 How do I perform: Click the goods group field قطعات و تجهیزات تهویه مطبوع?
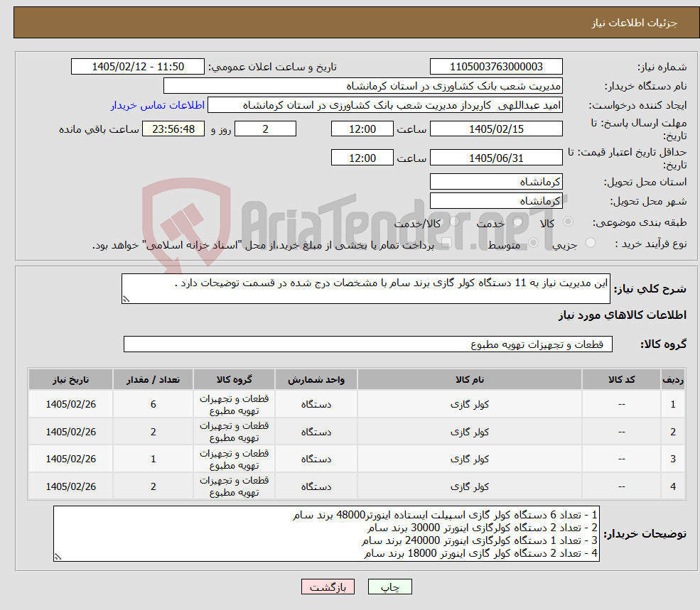pos(368,344)
